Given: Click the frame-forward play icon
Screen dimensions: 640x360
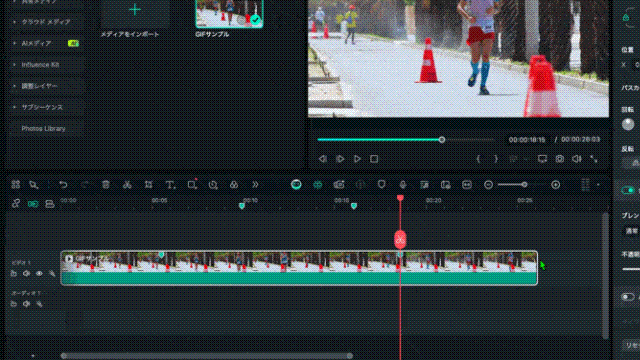Looking at the screenshot, I should coord(340,159).
